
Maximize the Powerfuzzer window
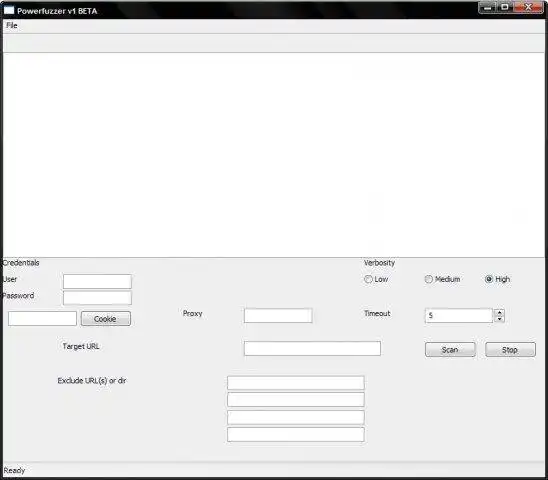point(505,7)
